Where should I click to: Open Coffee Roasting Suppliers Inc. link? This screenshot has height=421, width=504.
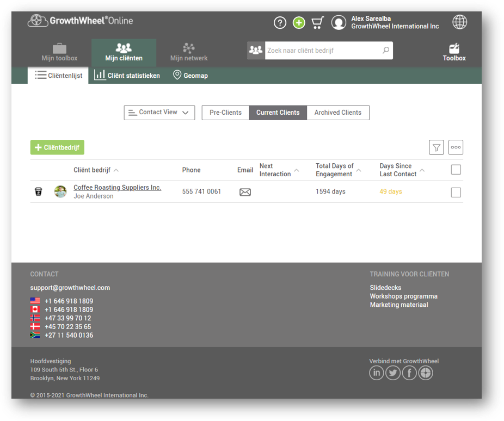coord(118,188)
